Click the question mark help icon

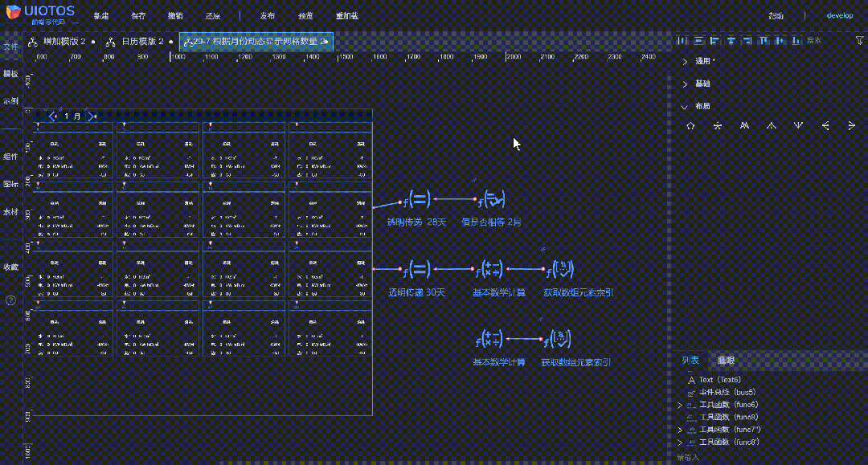(x=10, y=300)
